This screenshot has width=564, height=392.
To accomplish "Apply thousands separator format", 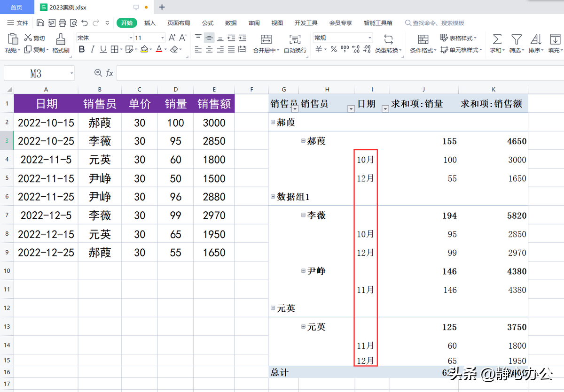I will [x=345, y=49].
